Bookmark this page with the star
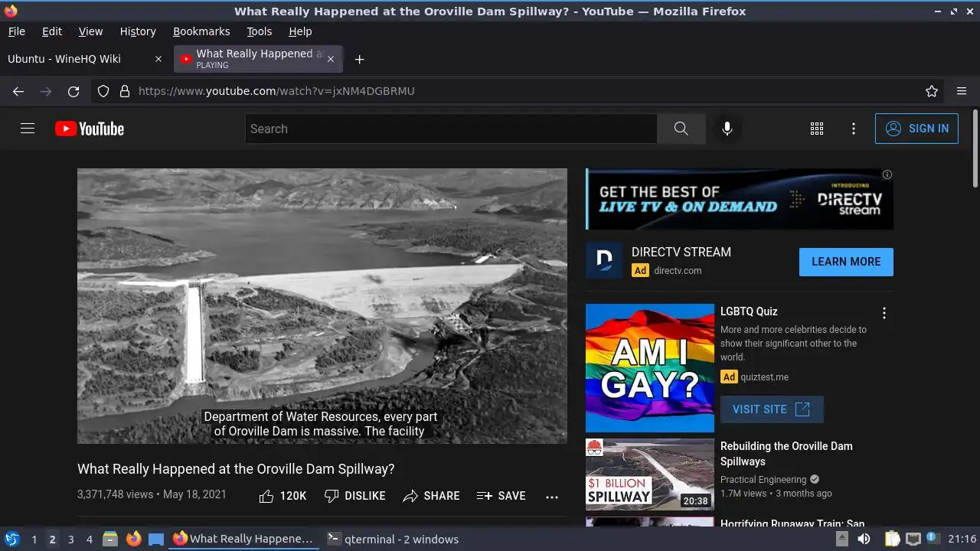Image resolution: width=980 pixels, height=551 pixels. (x=932, y=91)
